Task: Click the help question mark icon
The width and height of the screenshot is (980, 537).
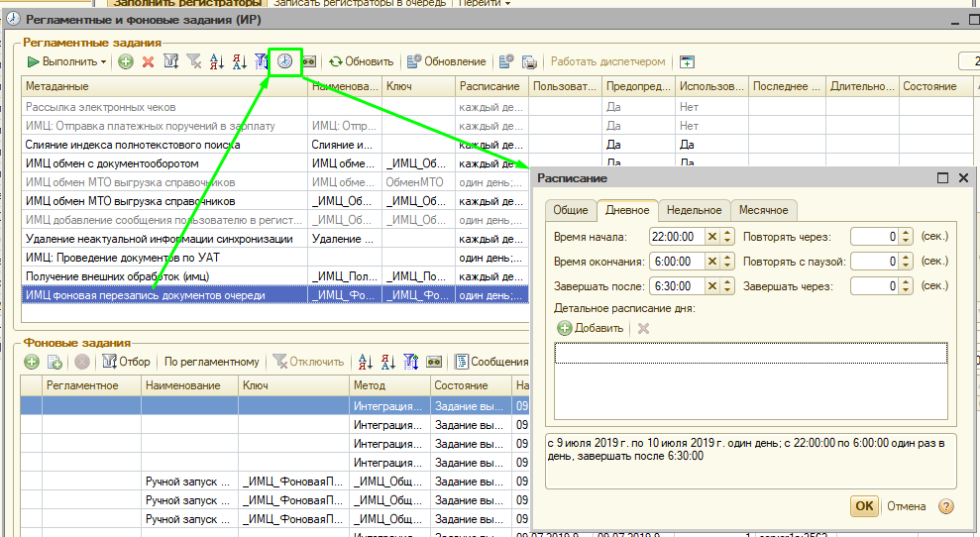Action: (x=946, y=506)
